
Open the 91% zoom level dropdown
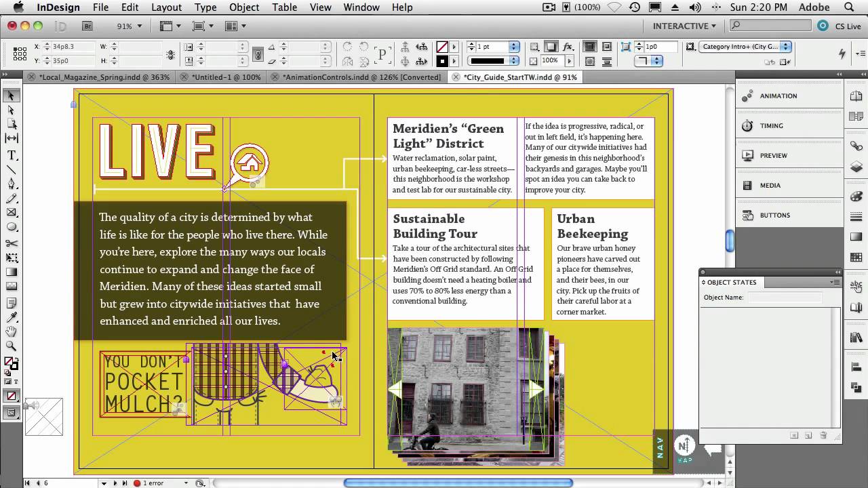129,26
